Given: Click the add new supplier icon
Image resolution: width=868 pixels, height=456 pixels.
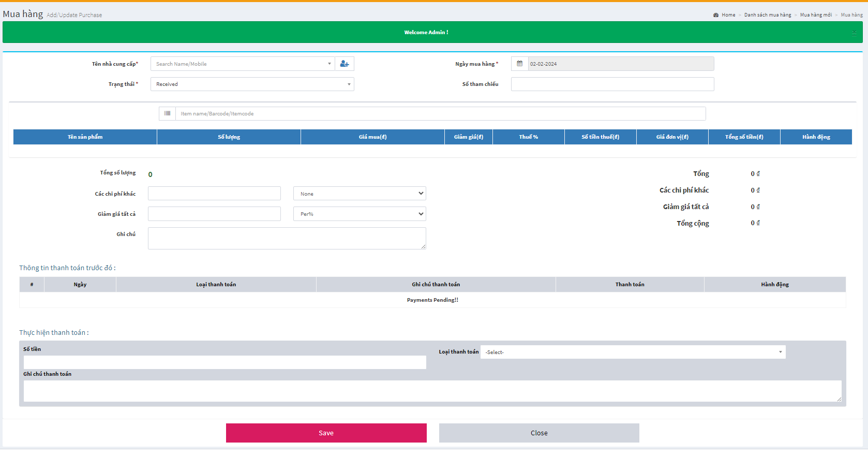Looking at the screenshot, I should pos(345,64).
